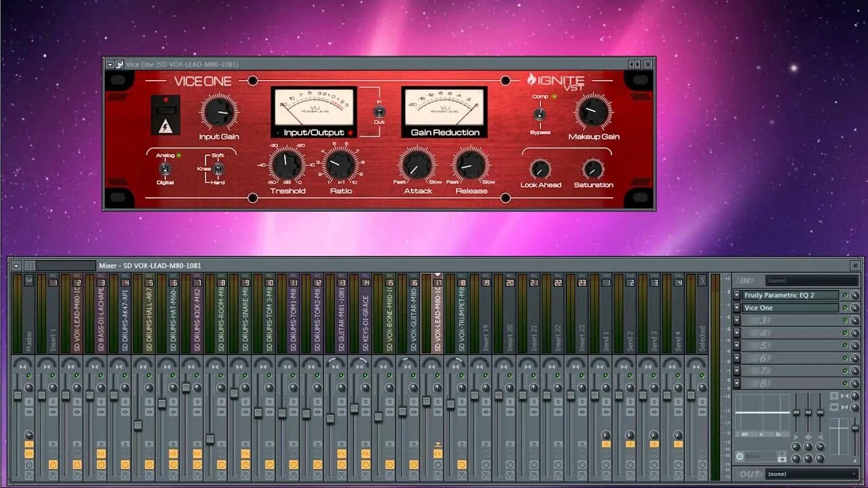Image resolution: width=868 pixels, height=488 pixels.
Task: Select the Master mixer track label
Action: click(28, 341)
